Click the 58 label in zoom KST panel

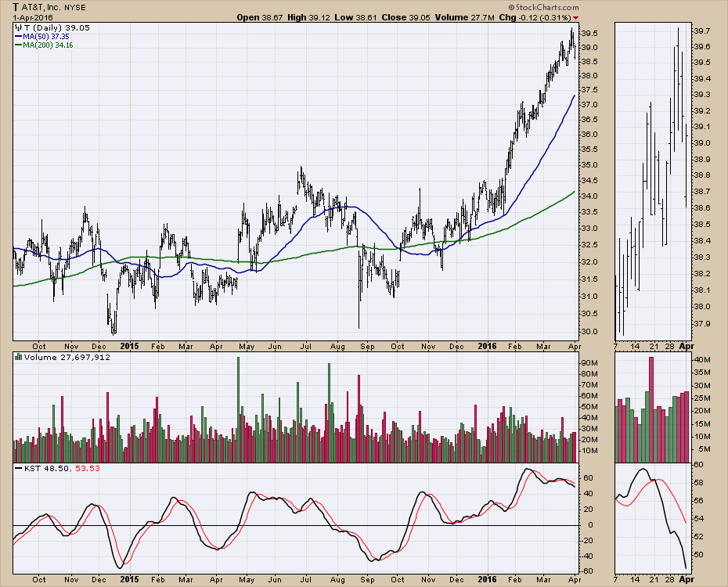click(x=698, y=483)
